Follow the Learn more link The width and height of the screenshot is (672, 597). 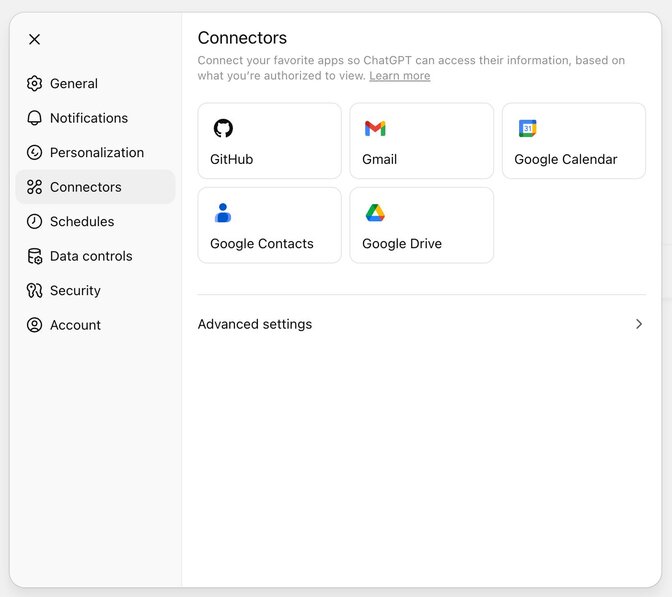400,76
